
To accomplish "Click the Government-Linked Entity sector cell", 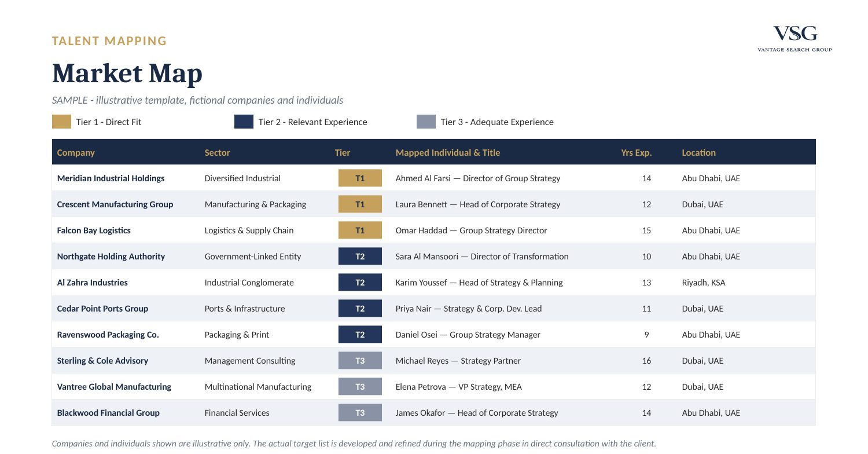I will tap(253, 257).
